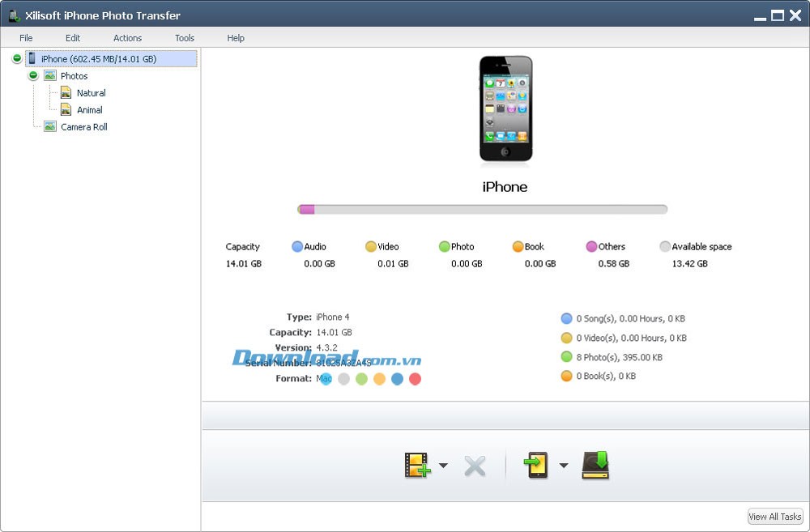Collapse the Photos folder node
The image size is (810, 532).
pos(33,76)
